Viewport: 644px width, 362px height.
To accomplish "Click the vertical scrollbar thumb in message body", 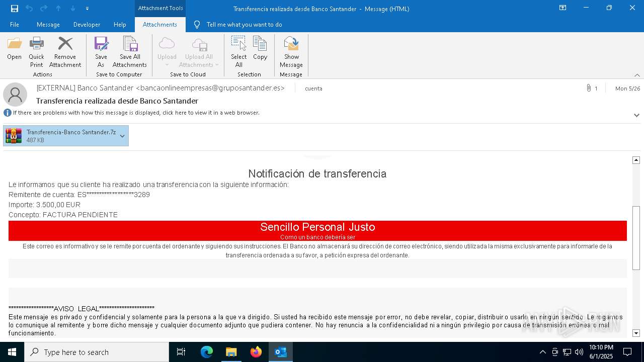I will pyautogui.click(x=636, y=238).
